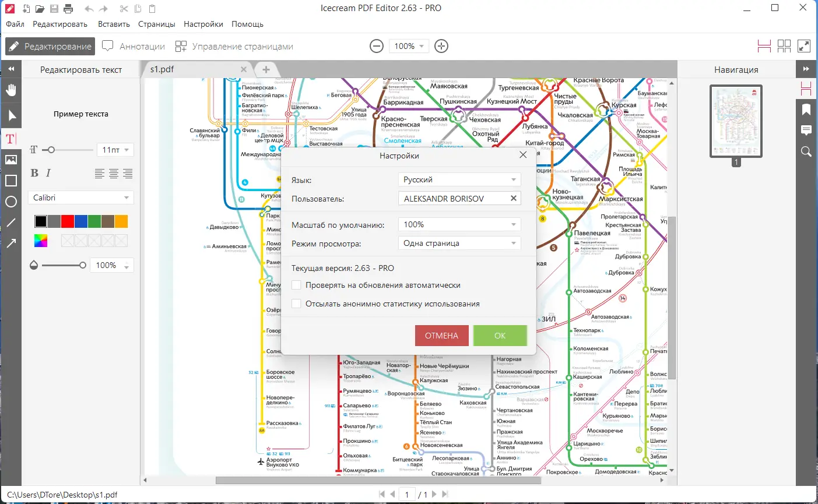Click the OK button in settings dialog
The width and height of the screenshot is (818, 504).
[x=500, y=336]
